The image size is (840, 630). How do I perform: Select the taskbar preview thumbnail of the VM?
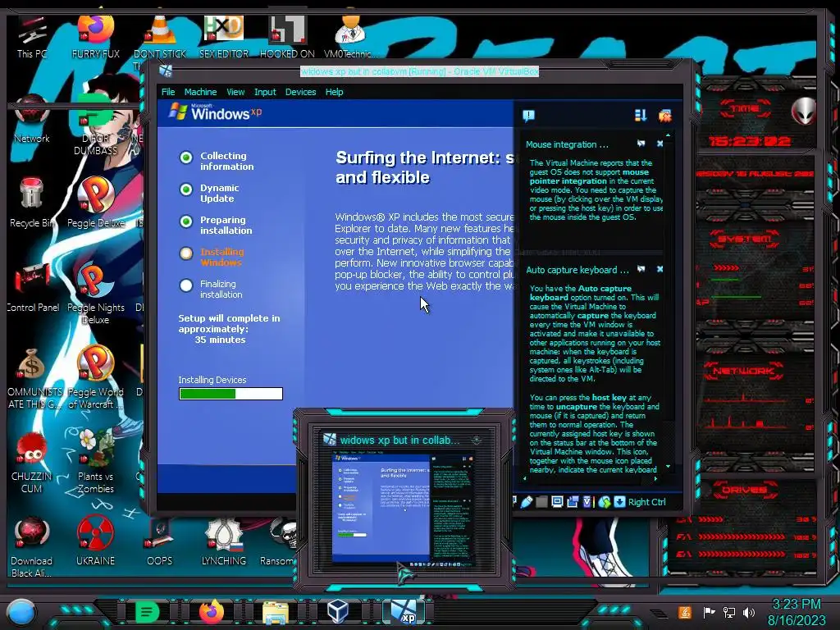[402, 510]
